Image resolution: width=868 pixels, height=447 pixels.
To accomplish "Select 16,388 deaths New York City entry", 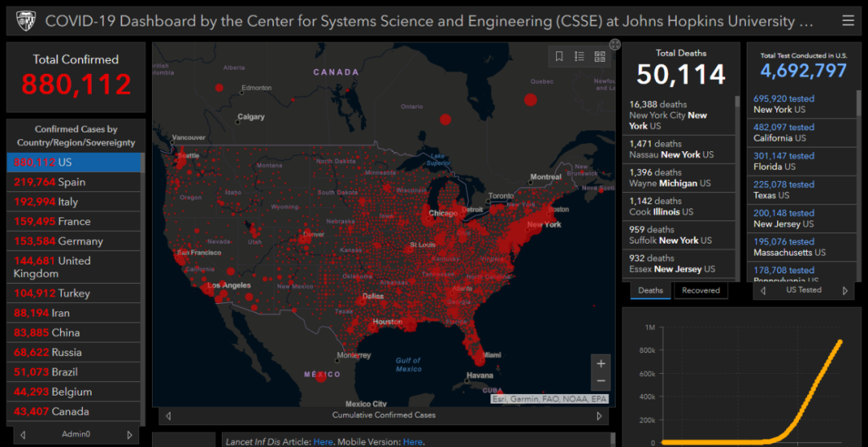I will 678,115.
